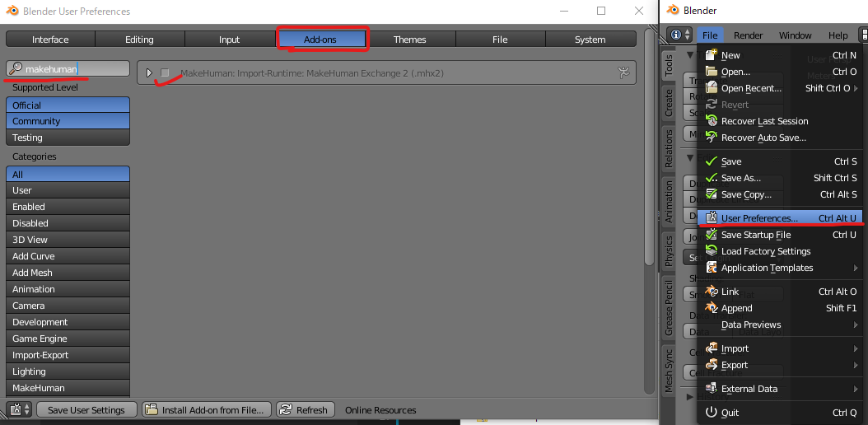Click the Append icon in File menu
The width and height of the screenshot is (868, 425).
click(x=712, y=308)
